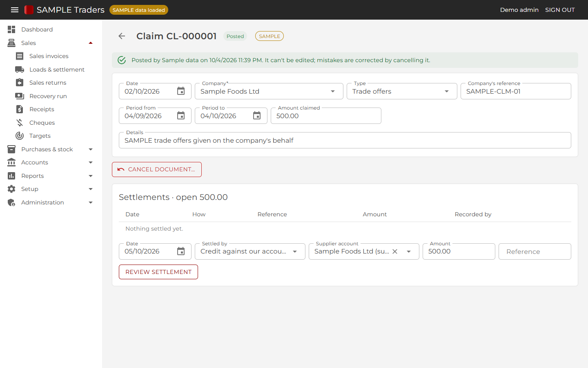Expand the Accounts section
The height and width of the screenshot is (368, 588).
[x=91, y=162]
